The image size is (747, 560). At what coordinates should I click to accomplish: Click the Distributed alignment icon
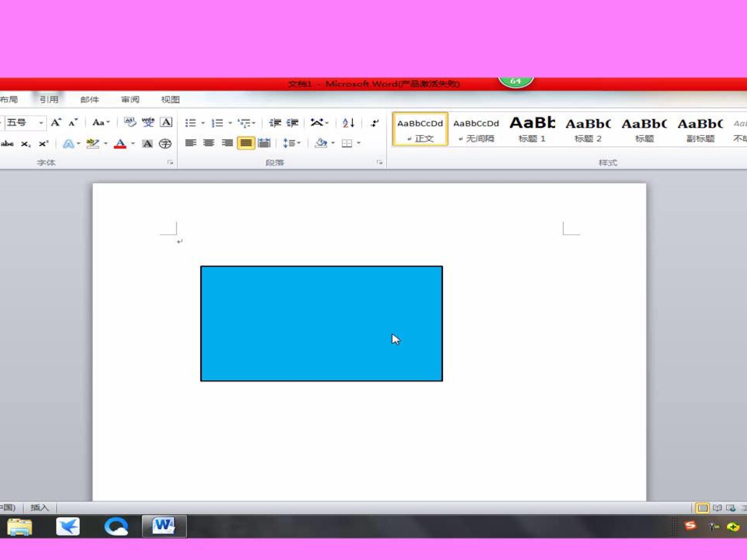click(264, 143)
